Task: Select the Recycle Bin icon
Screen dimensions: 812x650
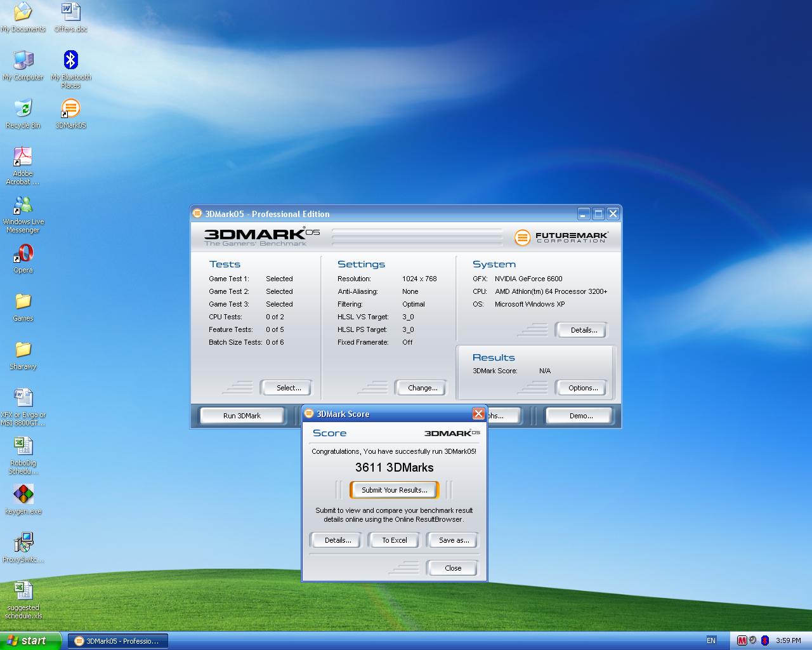Action: (23, 114)
